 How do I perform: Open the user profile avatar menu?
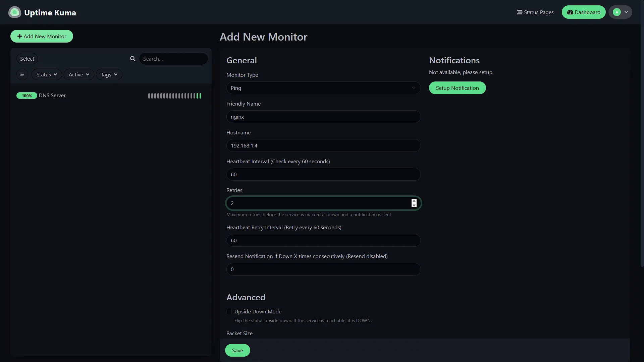(620, 12)
